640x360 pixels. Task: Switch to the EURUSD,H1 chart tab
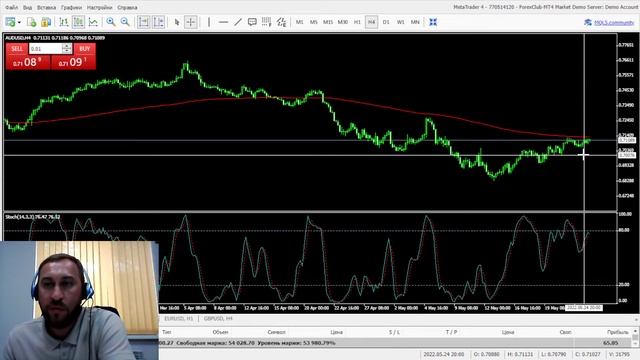[x=178, y=318]
